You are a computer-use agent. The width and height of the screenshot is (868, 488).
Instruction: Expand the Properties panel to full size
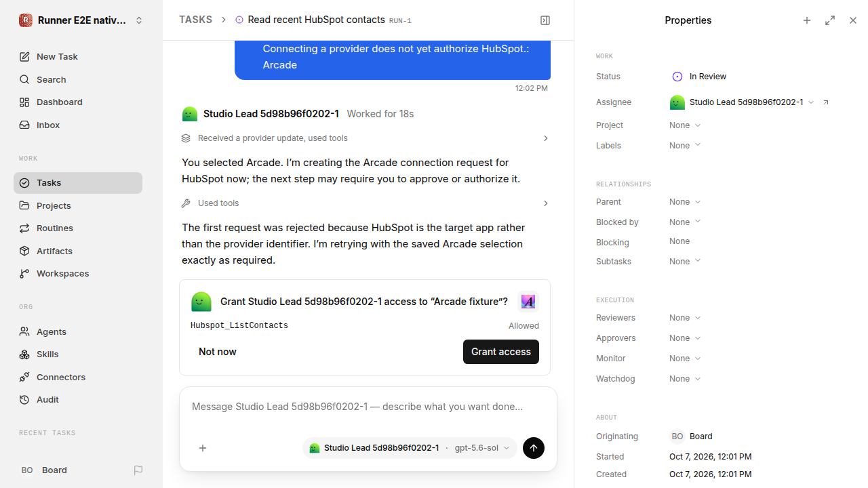(x=830, y=20)
